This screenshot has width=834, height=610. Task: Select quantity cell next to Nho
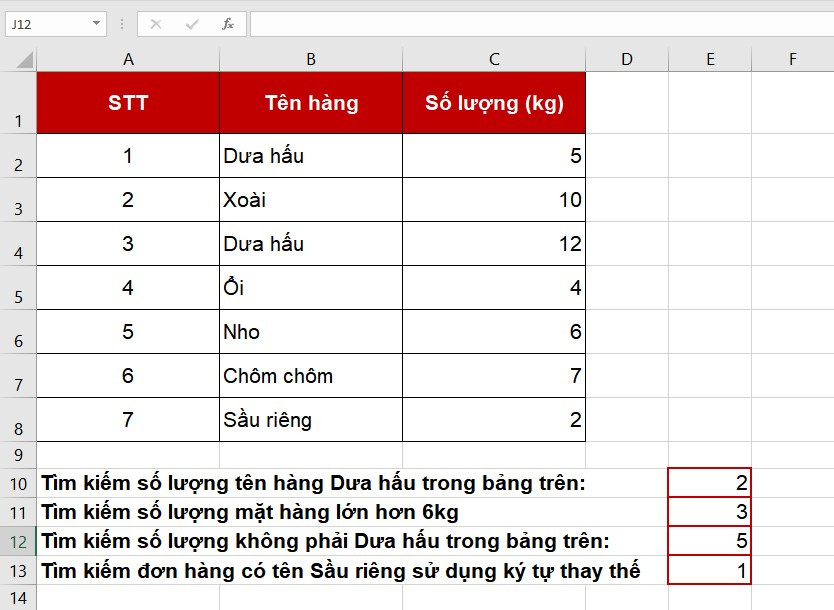click(x=494, y=332)
